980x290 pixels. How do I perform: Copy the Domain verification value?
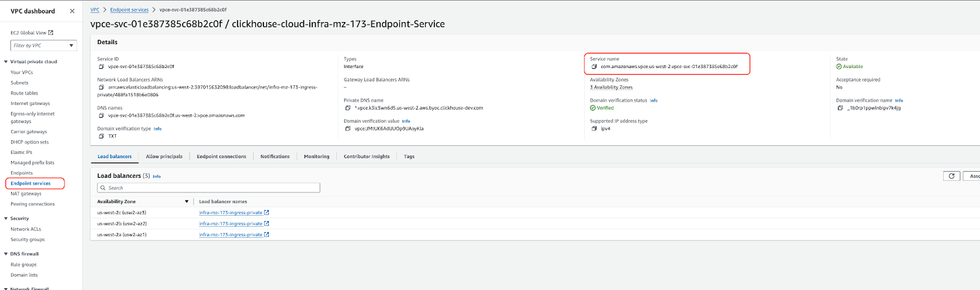tap(348, 129)
